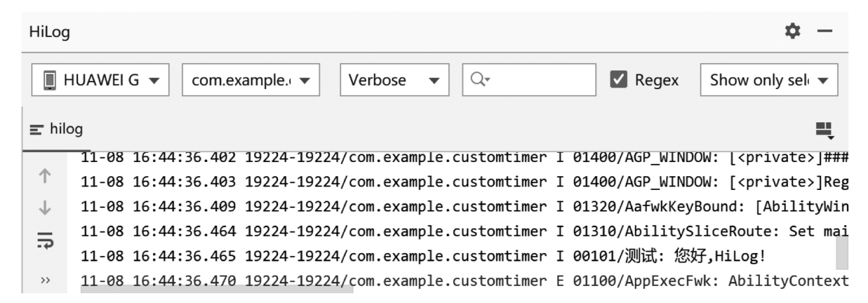Click the vertical scrollbar thumb

[842, 254]
